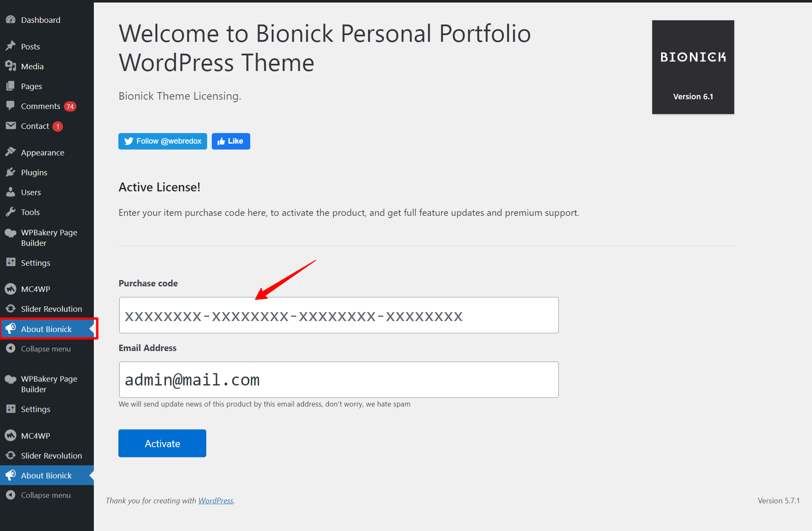Click the first Slider Revolution refresh icon
The height and width of the screenshot is (531, 812).
pos(11,308)
